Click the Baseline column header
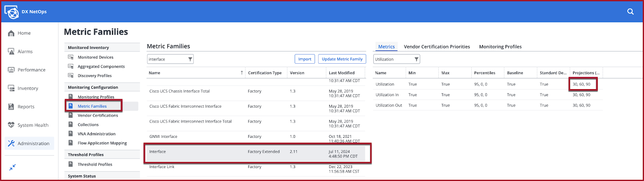The width and height of the screenshot is (644, 181). coord(515,73)
